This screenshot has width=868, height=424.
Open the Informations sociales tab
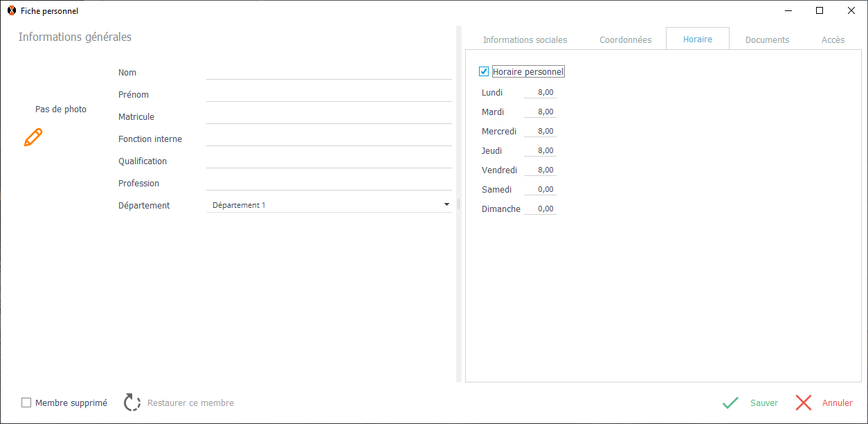525,39
